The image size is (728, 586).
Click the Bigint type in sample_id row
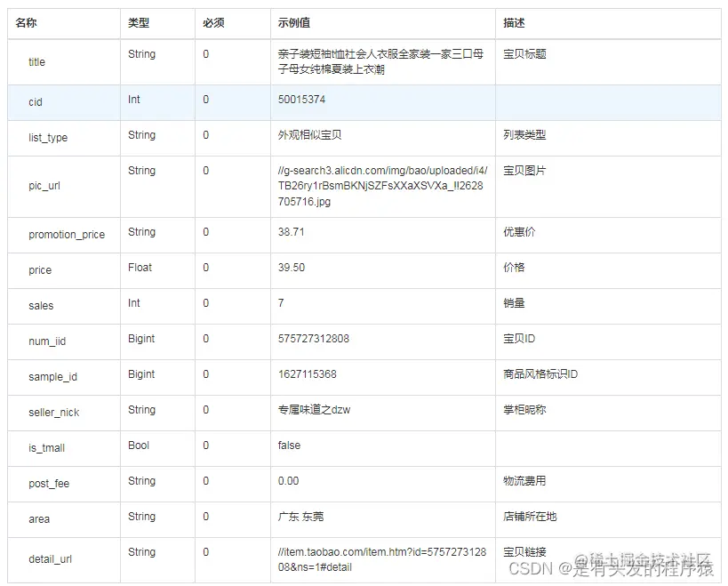[x=141, y=374]
